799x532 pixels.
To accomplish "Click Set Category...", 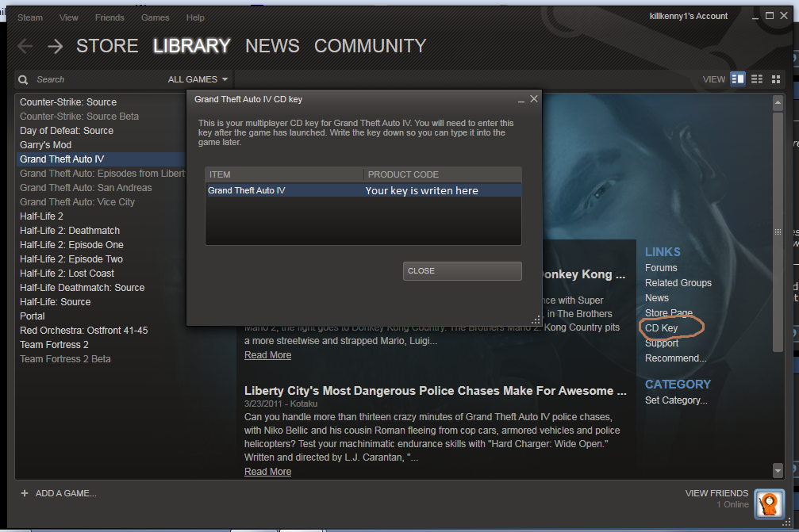I will point(676,400).
